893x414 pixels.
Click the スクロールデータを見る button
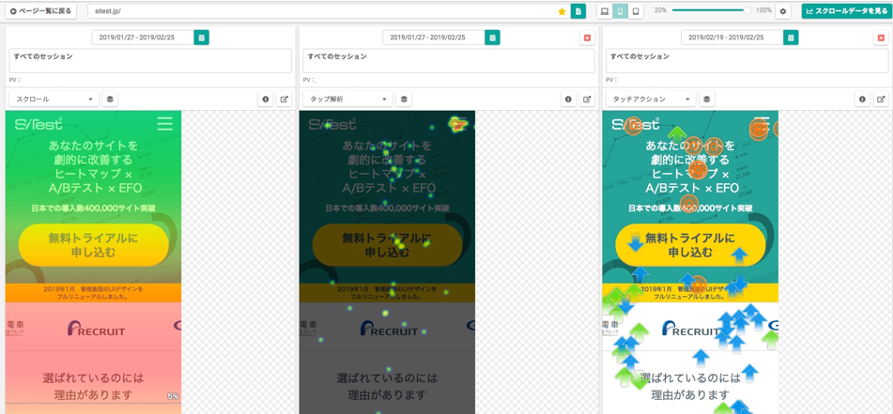click(845, 11)
